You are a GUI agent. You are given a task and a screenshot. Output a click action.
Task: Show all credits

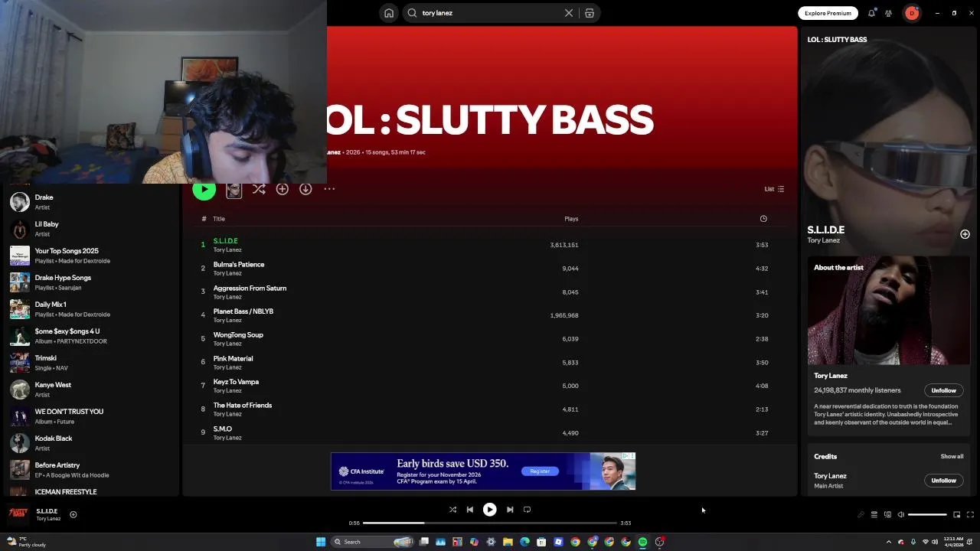point(952,456)
